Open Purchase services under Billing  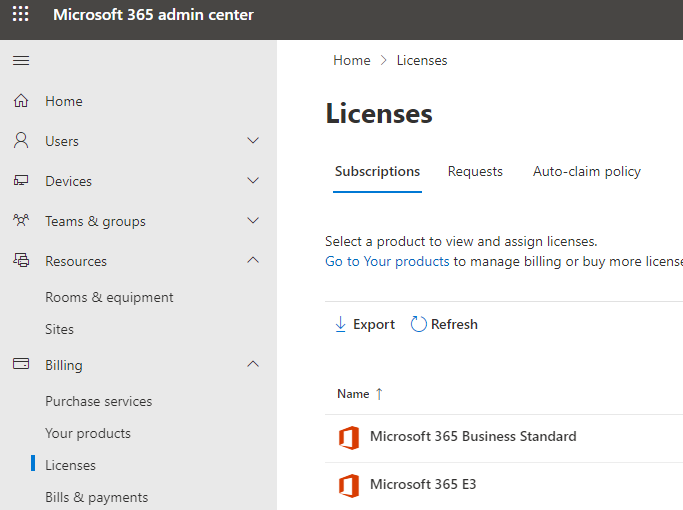click(x=98, y=401)
